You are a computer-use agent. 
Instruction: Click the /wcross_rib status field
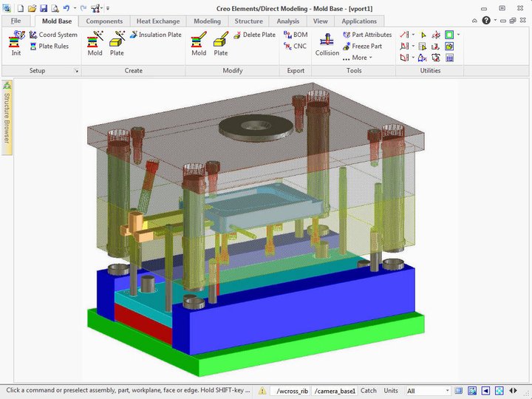pos(292,391)
